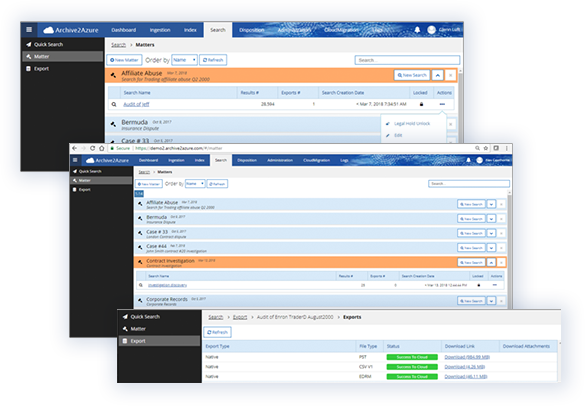Screen dimensions: 585x406
Task: Open notifications bell in top window
Action: tap(417, 29)
